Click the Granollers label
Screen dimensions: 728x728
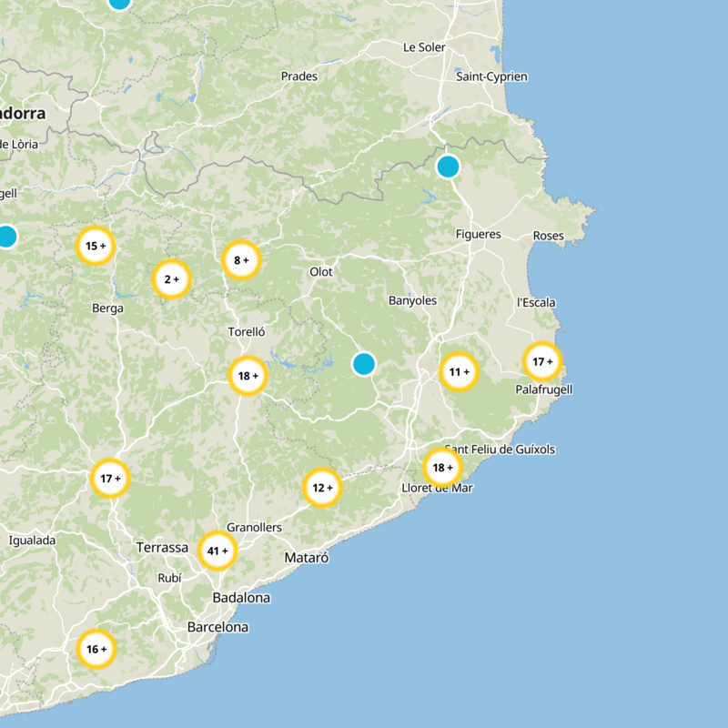(x=254, y=528)
